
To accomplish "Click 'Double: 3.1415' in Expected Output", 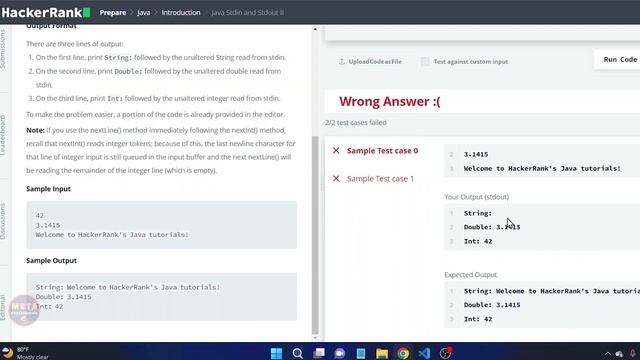I will (492, 305).
